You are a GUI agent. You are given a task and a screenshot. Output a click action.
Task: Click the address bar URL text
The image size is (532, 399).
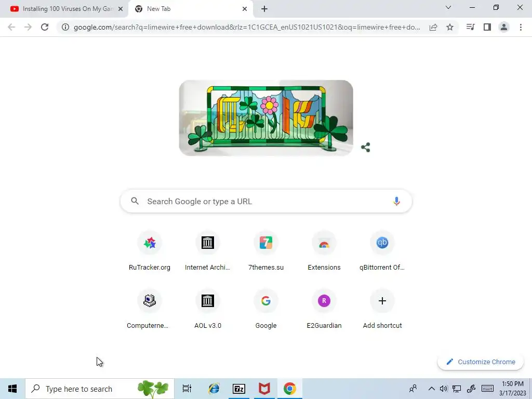pyautogui.click(x=247, y=27)
